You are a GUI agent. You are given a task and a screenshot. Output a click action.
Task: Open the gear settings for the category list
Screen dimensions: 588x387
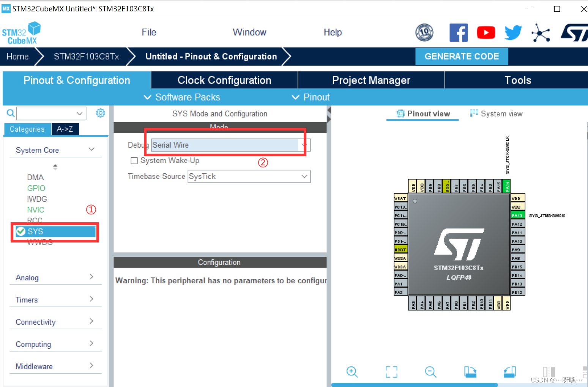tap(101, 113)
